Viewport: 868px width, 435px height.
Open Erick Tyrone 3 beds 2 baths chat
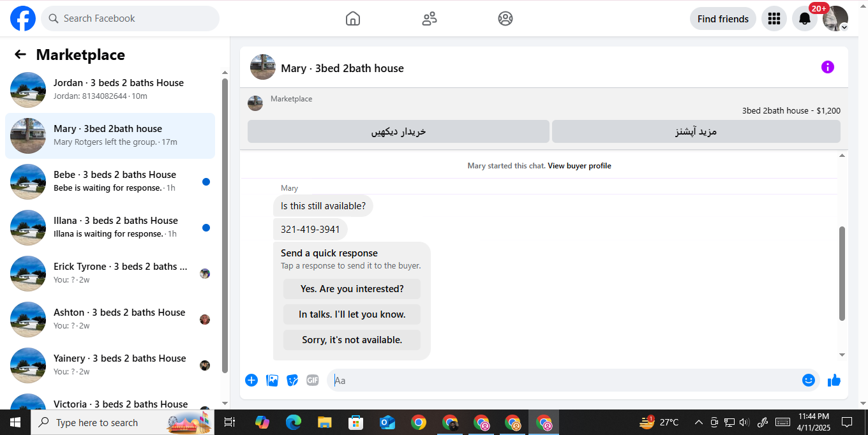110,274
